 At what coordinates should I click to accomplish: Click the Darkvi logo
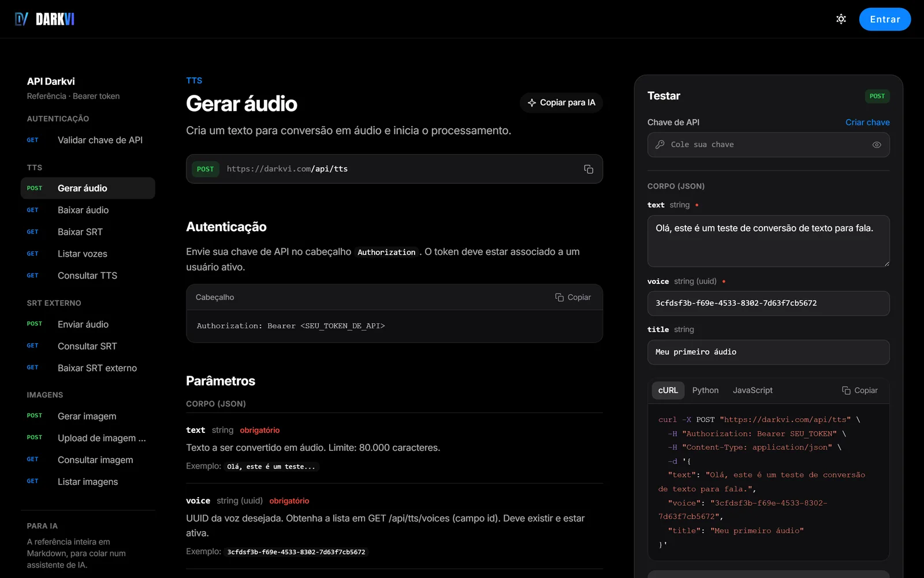(x=45, y=19)
